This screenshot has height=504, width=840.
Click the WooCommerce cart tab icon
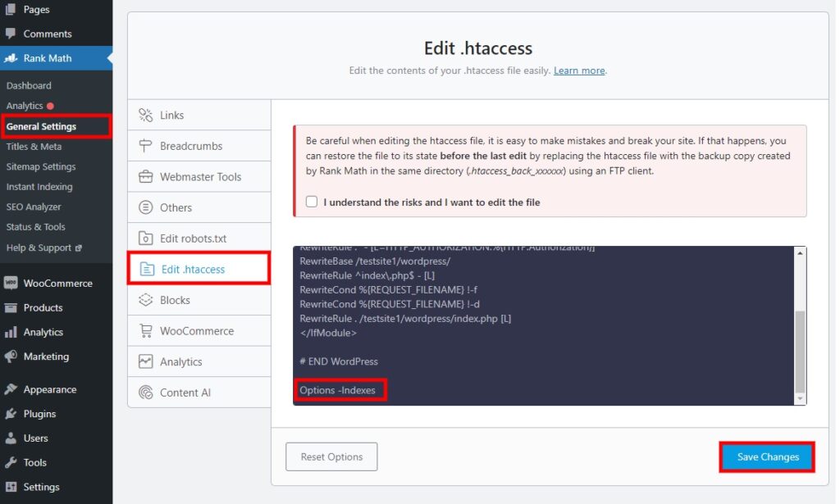146,330
